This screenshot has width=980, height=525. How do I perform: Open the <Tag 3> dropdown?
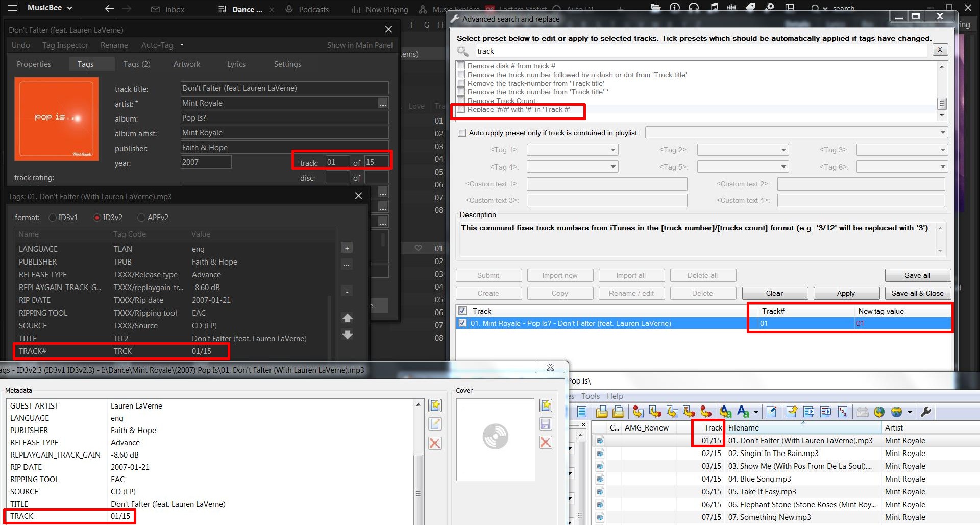point(902,150)
